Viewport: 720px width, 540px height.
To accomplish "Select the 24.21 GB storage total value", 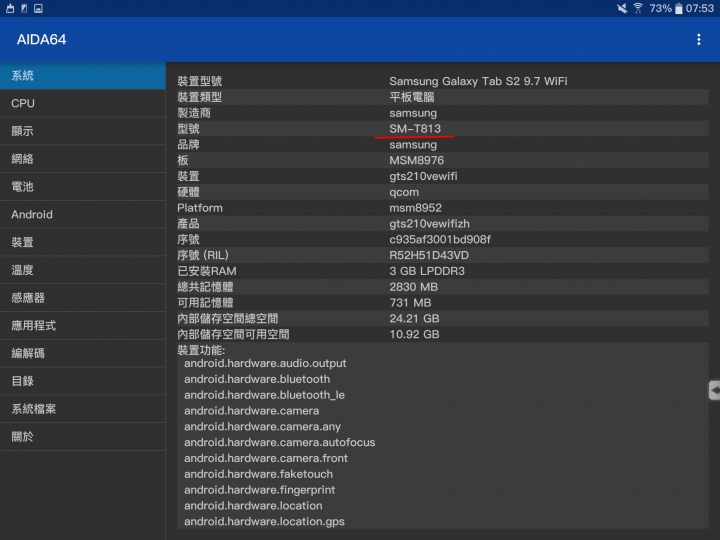I will point(414,318).
